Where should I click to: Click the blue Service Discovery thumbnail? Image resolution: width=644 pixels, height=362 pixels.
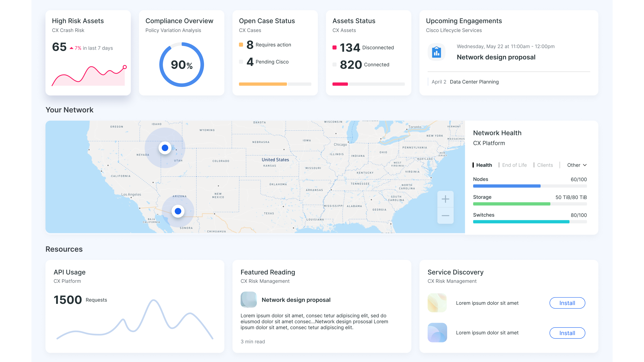[437, 332]
